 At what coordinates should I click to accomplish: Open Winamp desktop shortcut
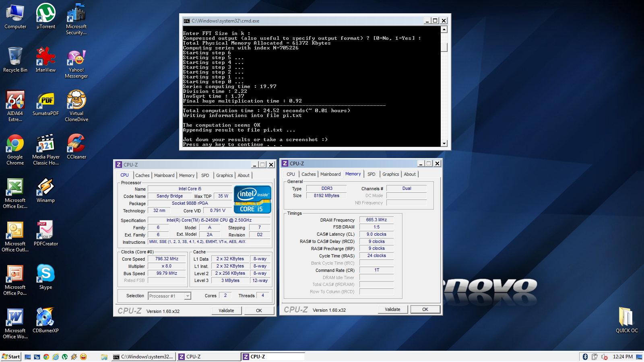coord(46,190)
